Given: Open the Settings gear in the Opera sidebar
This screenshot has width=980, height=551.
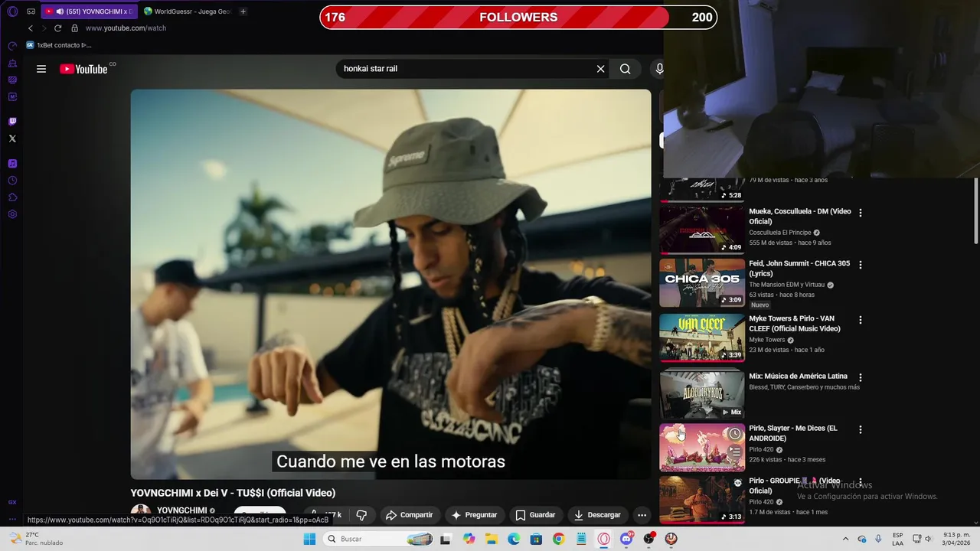Looking at the screenshot, I should coord(12,214).
